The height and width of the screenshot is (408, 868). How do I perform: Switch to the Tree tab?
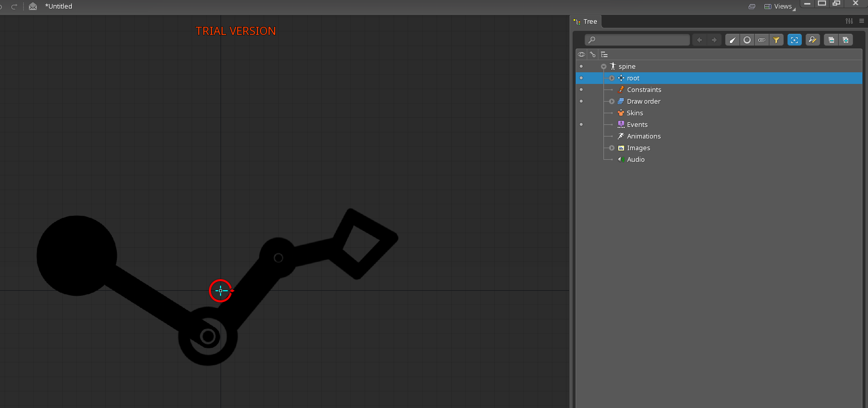[x=586, y=21]
